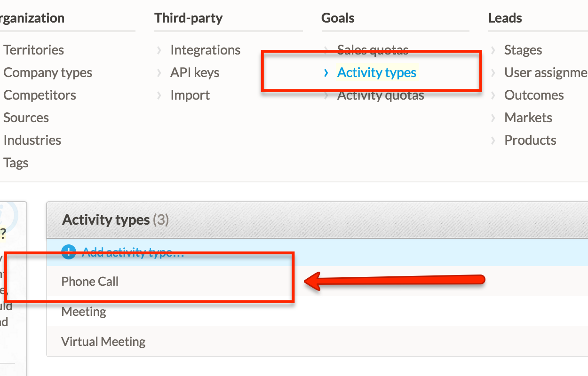Image resolution: width=588 pixels, height=376 pixels.
Task: Select the Phone Call activity type row
Action: point(318,281)
